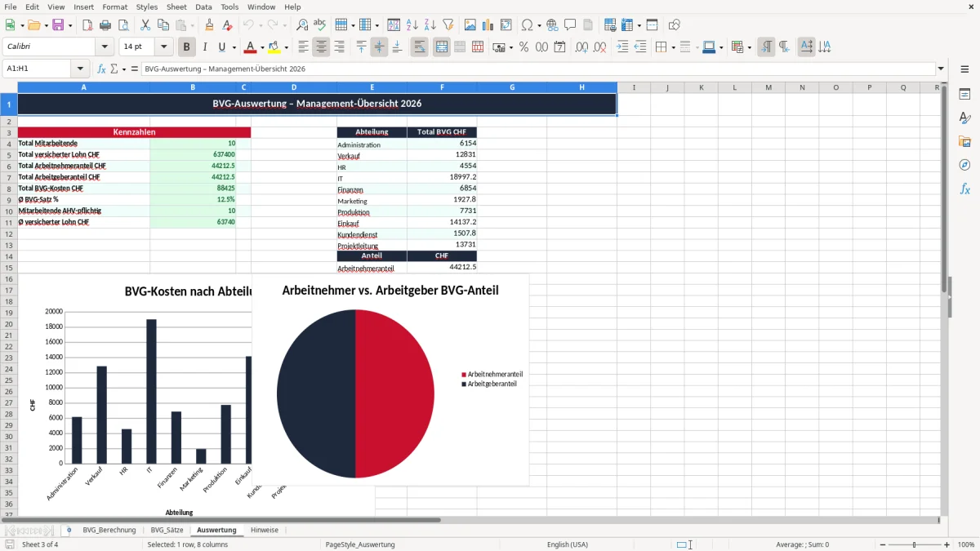Open sidebar Navigator compass icon
Screen dimensions: 980x551
pyautogui.click(x=964, y=165)
